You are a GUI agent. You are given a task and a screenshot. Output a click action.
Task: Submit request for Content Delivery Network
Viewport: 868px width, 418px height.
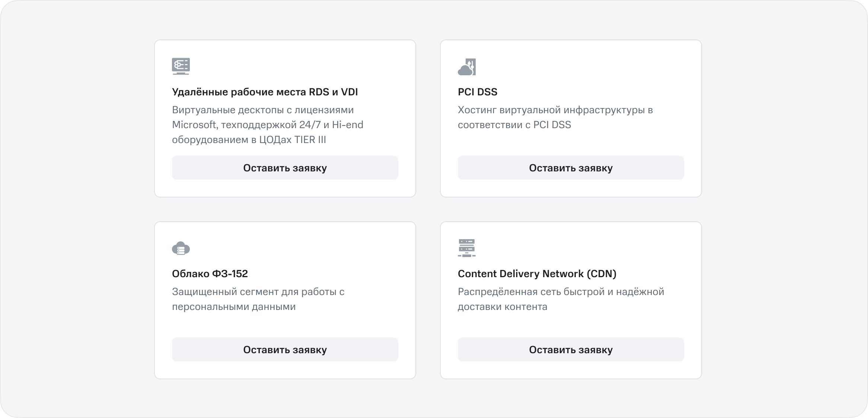coord(571,349)
